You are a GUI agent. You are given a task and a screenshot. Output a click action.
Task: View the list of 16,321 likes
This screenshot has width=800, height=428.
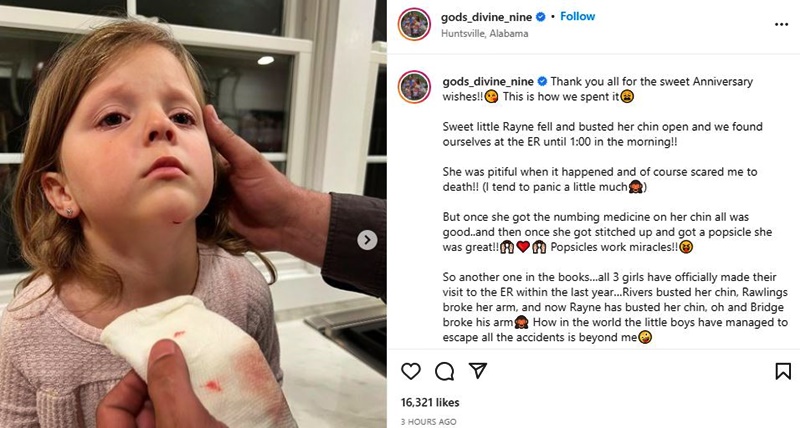point(430,402)
